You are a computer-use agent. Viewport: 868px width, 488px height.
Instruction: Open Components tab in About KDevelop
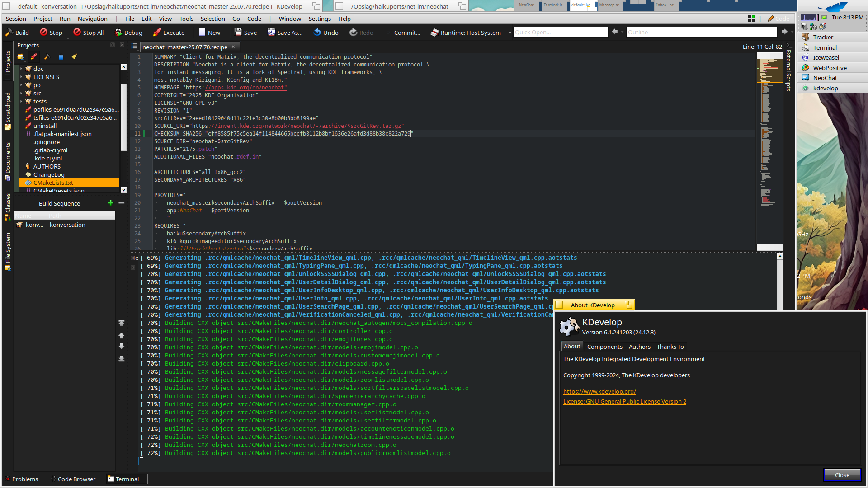coord(604,347)
